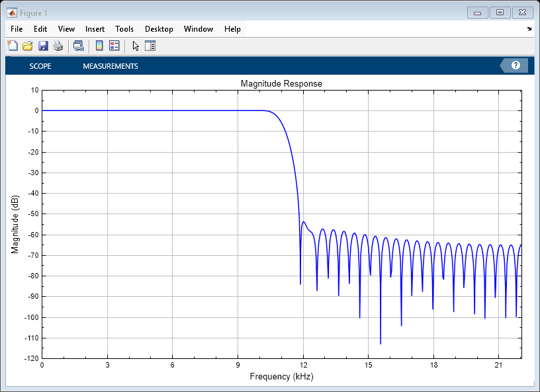Close the Figure 1 window
The image size is (540, 392).
[522, 13]
